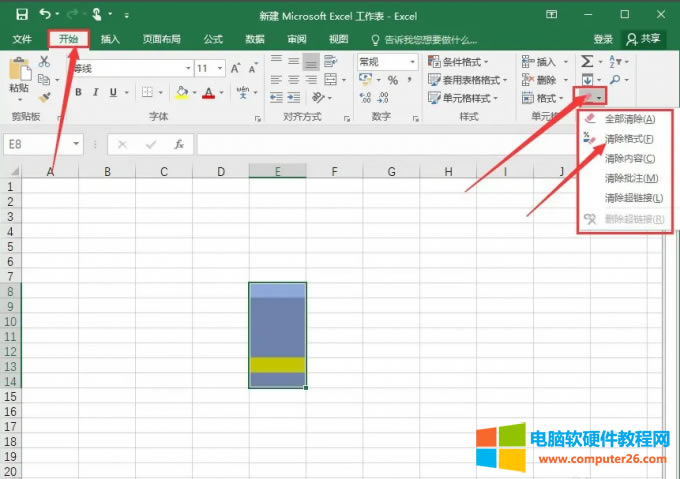680x479 pixels.
Task: Open the font size dropdown
Action: click(x=219, y=68)
